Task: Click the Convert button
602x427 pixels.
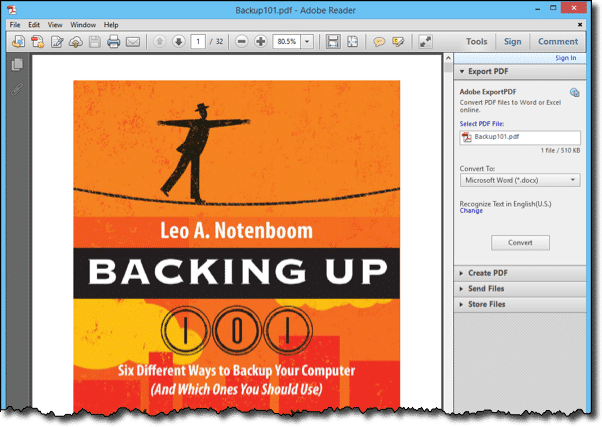Action: click(x=520, y=243)
